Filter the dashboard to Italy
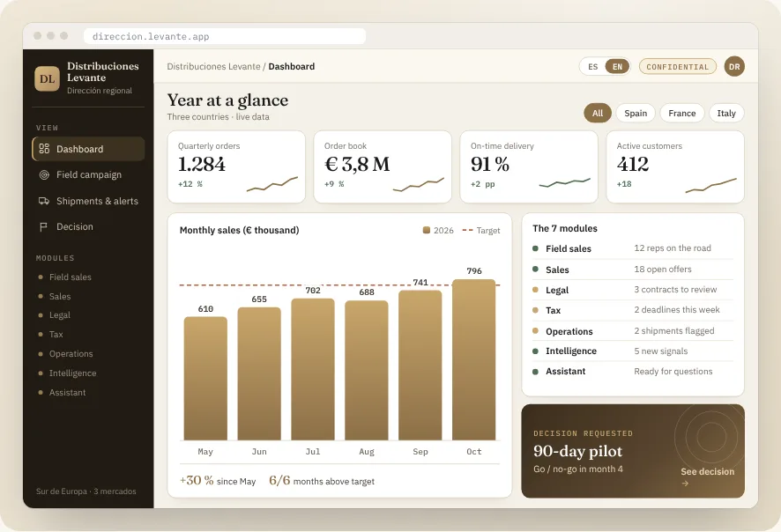This screenshot has width=781, height=532. click(x=726, y=113)
